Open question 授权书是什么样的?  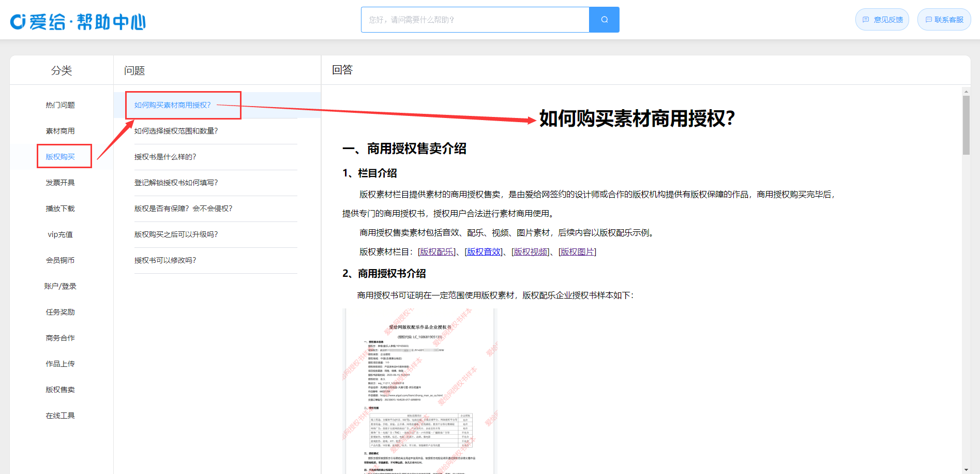coord(165,157)
